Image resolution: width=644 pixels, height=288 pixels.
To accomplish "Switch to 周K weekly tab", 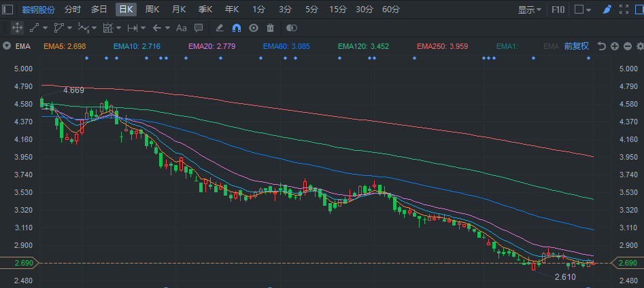I will click(x=152, y=9).
